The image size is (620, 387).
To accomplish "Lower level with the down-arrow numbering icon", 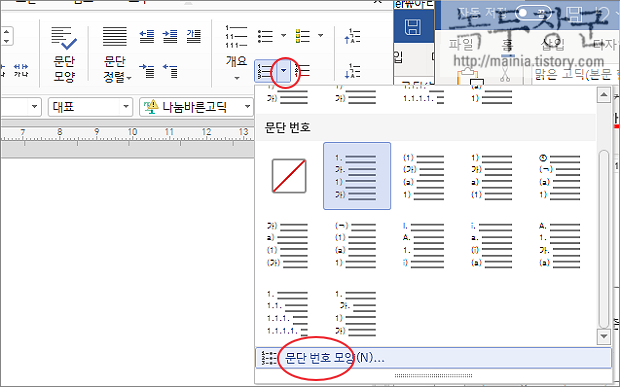I will pos(352,71).
